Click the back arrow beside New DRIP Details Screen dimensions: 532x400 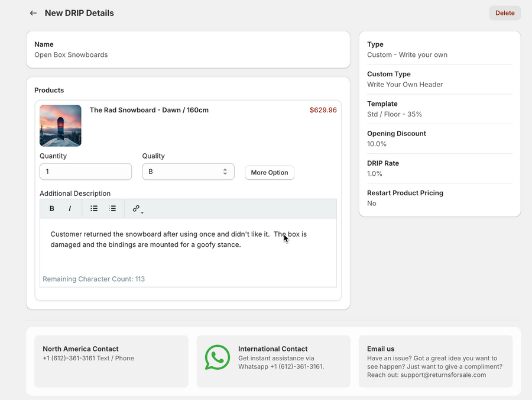[x=33, y=13]
